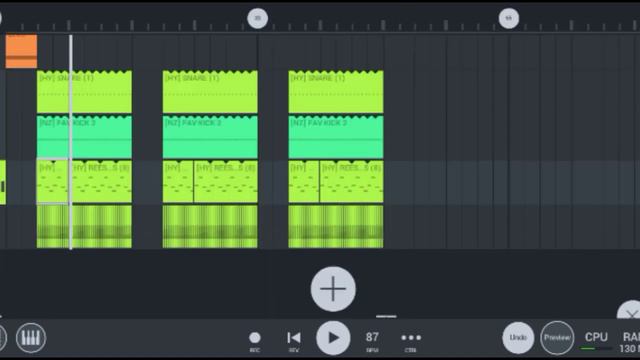This screenshot has height=360, width=640.
Task: Start recording with the REC button
Action: 255,341
